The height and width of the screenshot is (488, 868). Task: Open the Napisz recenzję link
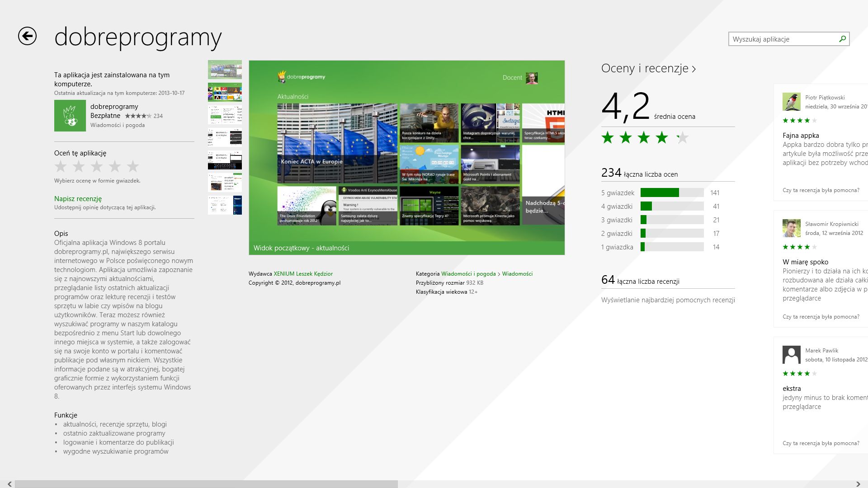click(78, 198)
